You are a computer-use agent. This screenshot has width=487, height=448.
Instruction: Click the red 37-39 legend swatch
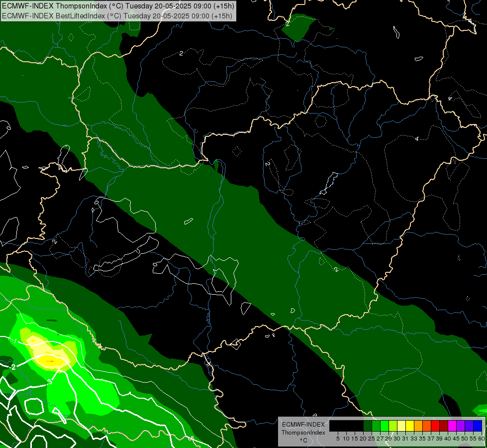tap(435, 426)
